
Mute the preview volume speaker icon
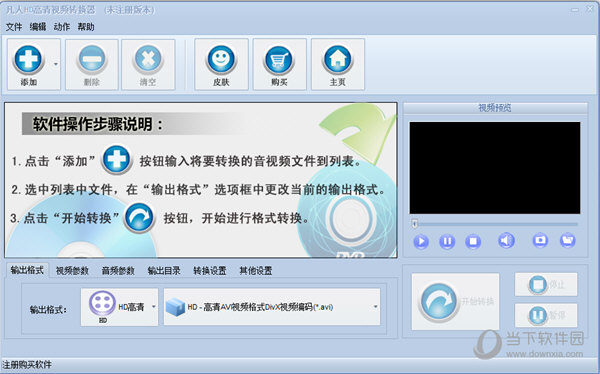[x=506, y=240]
